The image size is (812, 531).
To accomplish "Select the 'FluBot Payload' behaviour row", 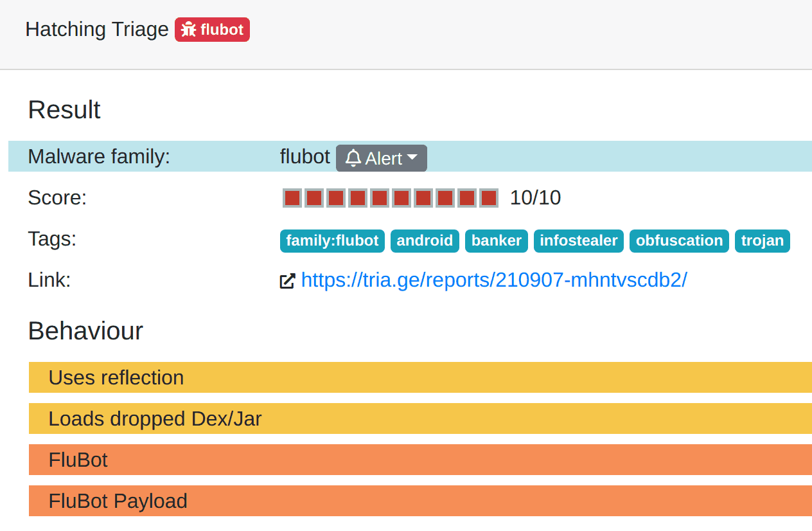I will (x=420, y=501).
